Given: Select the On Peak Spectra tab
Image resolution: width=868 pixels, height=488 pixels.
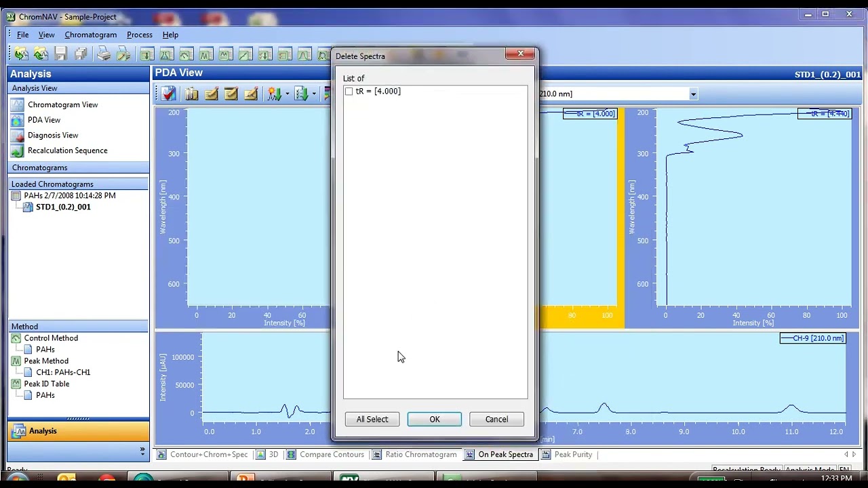Looking at the screenshot, I should (x=500, y=455).
